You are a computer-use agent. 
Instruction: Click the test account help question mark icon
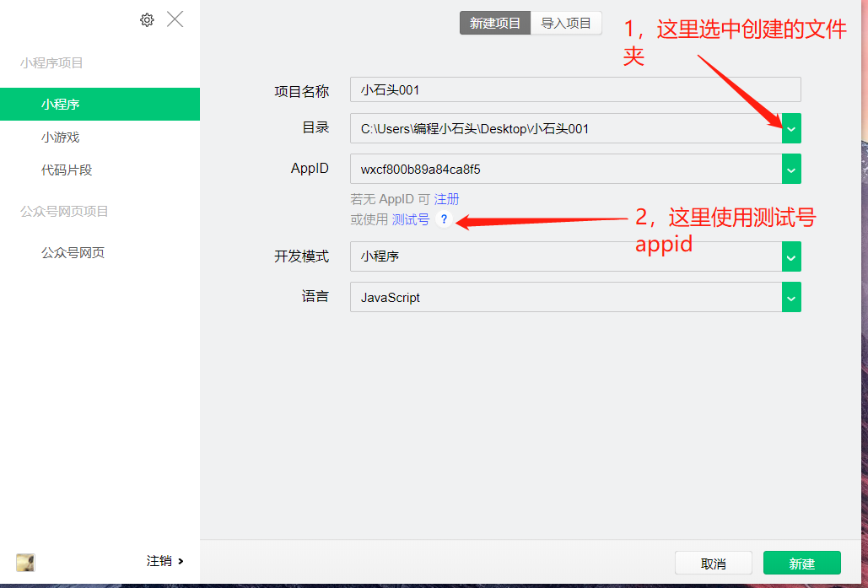pyautogui.click(x=444, y=219)
